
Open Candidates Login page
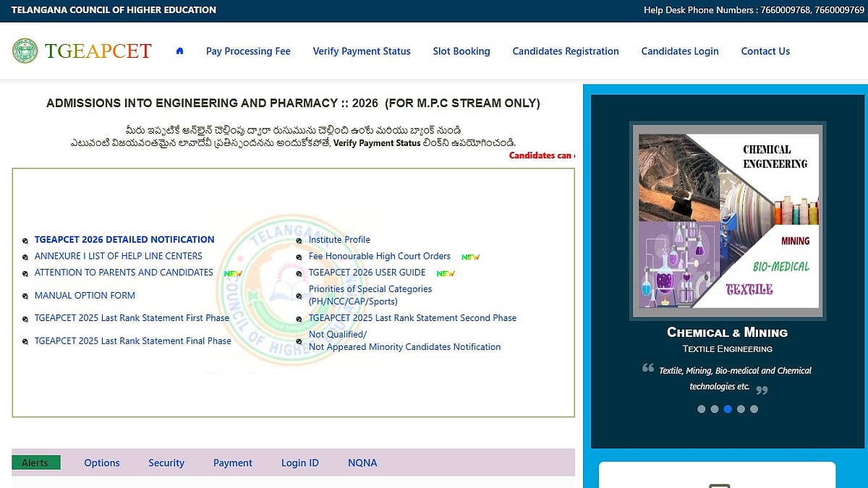coord(680,51)
